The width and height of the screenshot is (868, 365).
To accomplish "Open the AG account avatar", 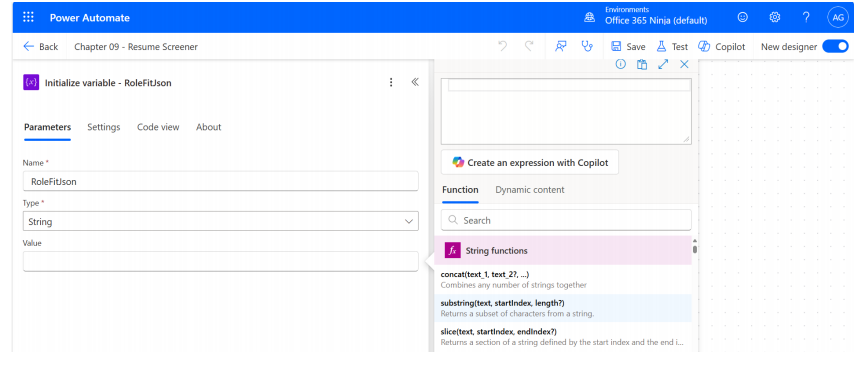I will coord(838,17).
